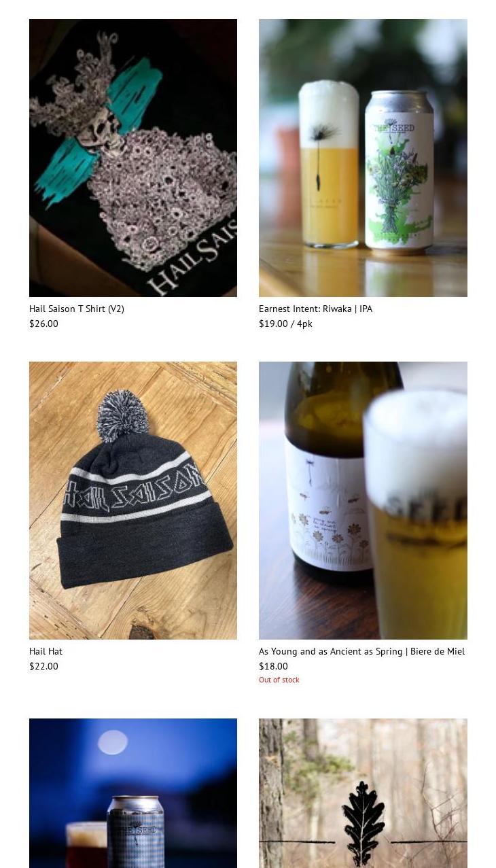The image size is (496, 868).
Task: Click the Hail Hat product title
Action: tap(46, 651)
